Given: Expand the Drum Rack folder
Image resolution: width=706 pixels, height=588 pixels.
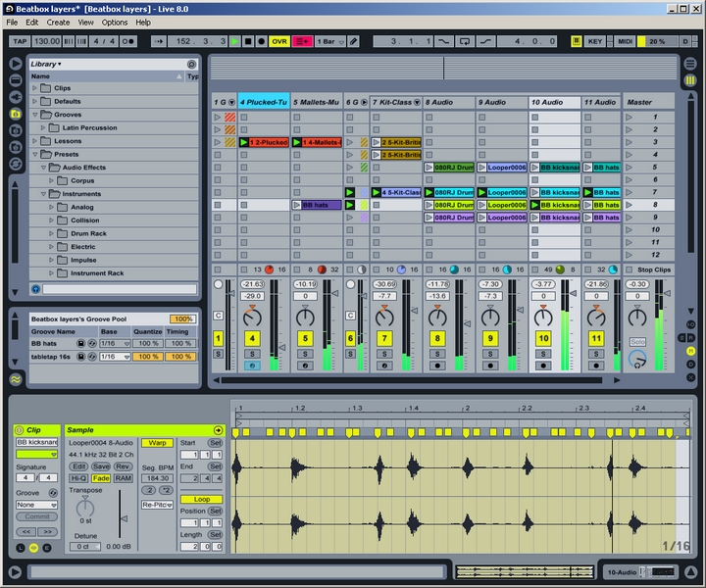Looking at the screenshot, I should pos(51,233).
